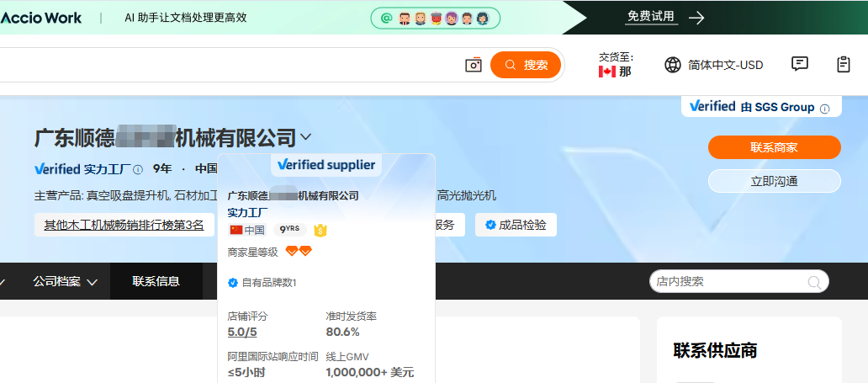The height and width of the screenshot is (383, 868).
Task: Click the 联系商家 orange button
Action: click(775, 147)
